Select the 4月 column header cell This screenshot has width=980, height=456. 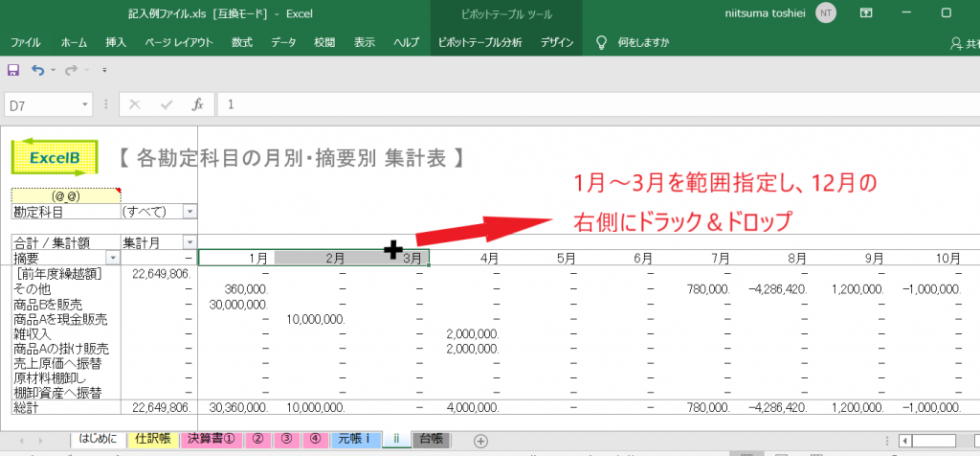467,257
